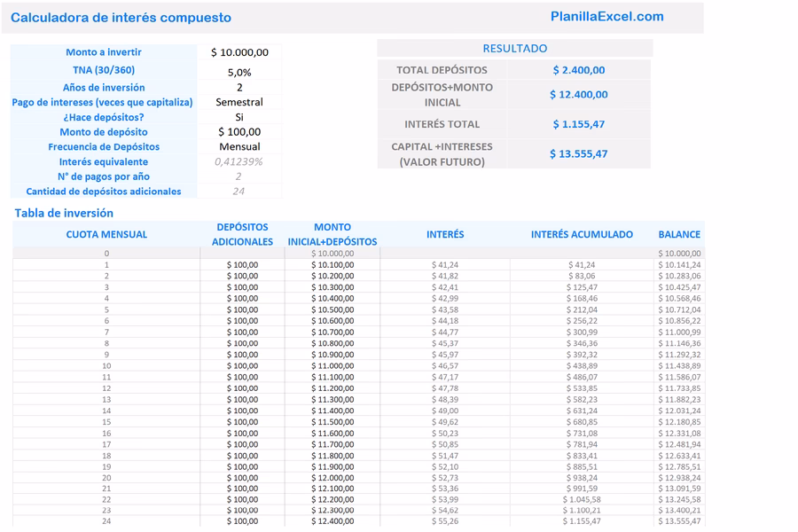The image size is (798, 532).
Task: Click the BALANCE column header
Action: (679, 234)
